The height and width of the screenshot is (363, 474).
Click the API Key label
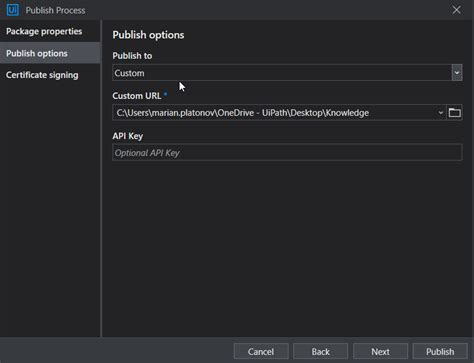coord(128,136)
